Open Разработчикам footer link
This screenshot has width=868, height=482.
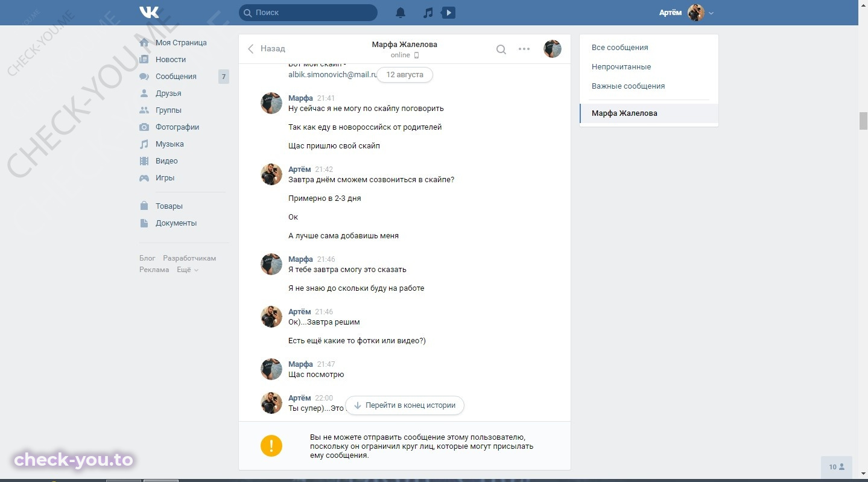click(x=189, y=258)
